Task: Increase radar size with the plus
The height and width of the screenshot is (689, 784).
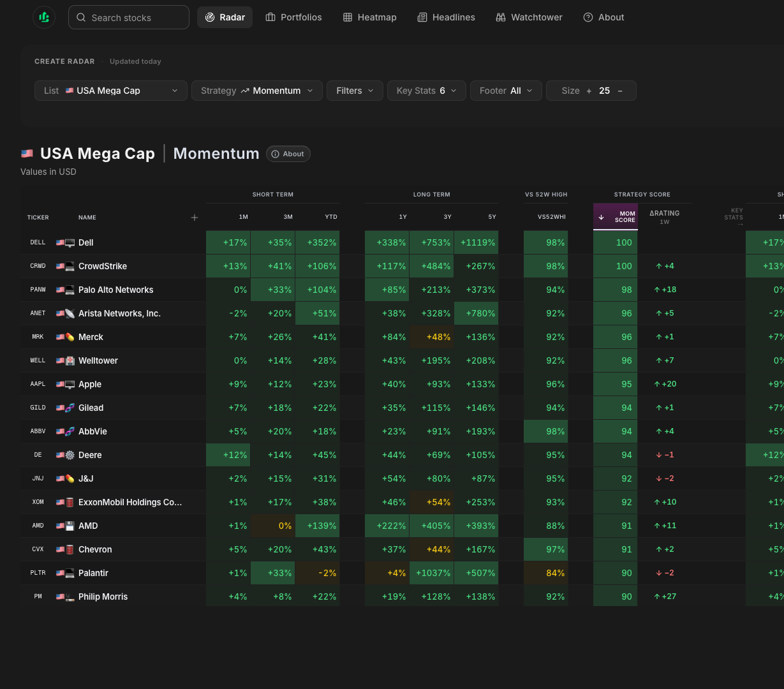Action: pos(589,91)
